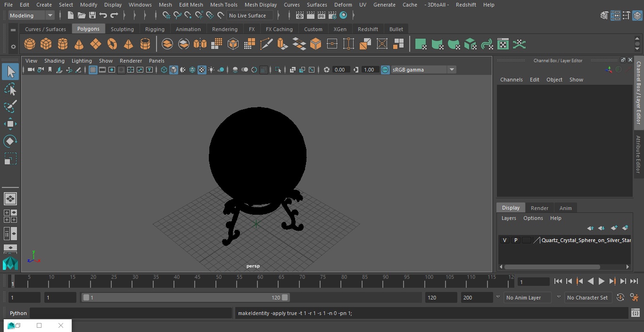The image size is (644, 332).
Task: Open the Mesh Tools menu
Action: click(223, 5)
